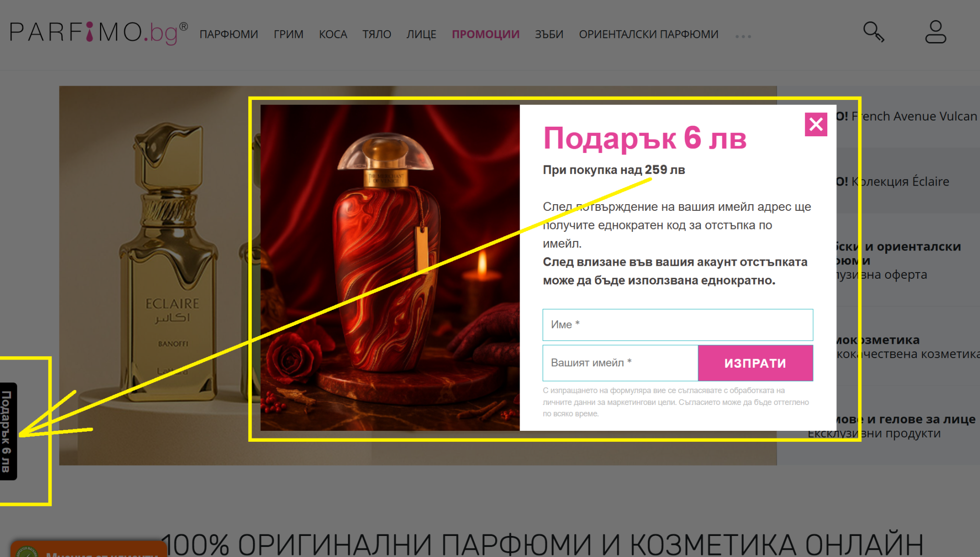The height and width of the screenshot is (557, 980).
Task: Go to ТЯЛО category
Action: click(377, 34)
